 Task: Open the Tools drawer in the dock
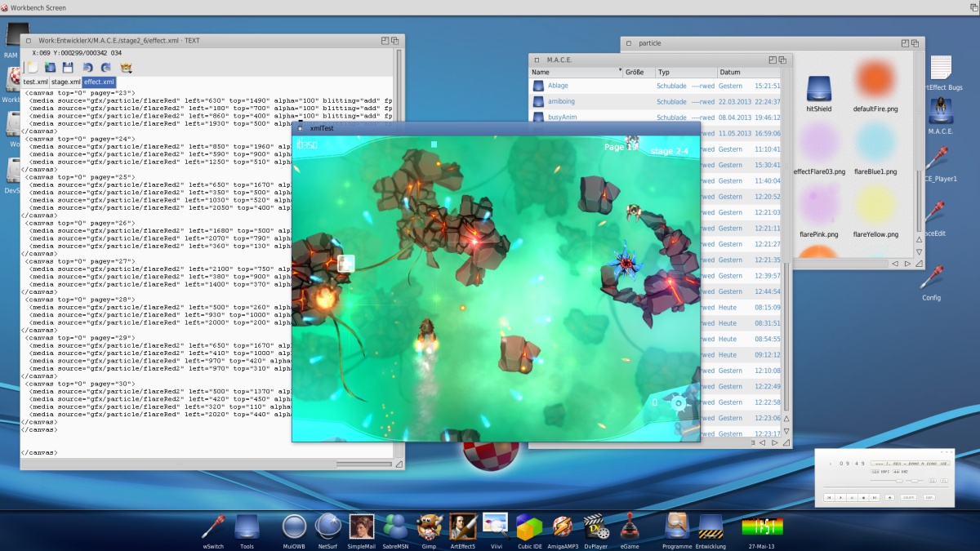(247, 527)
